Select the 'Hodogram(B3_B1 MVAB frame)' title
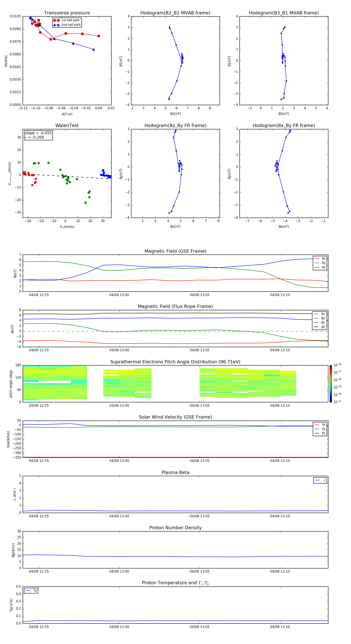Viewport: 351px width, 644px height. [284, 13]
